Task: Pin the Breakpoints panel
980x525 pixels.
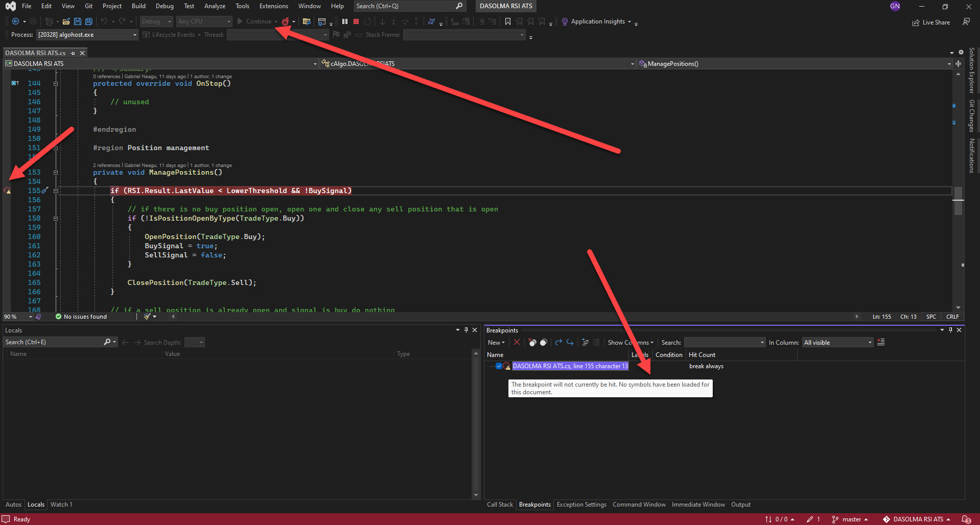Action: tap(950, 330)
